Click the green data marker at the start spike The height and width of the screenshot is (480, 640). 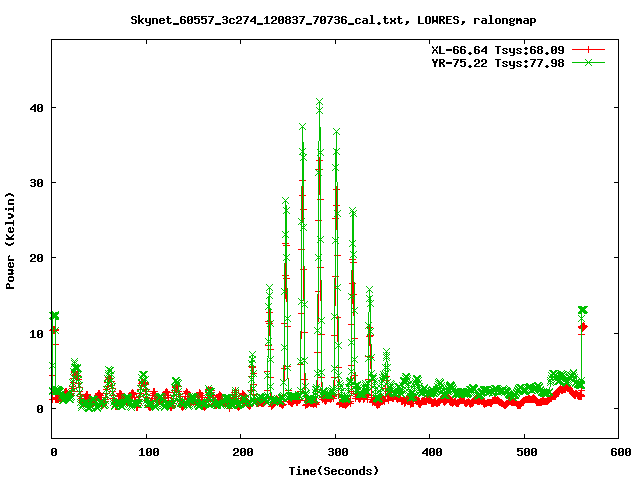point(54,316)
